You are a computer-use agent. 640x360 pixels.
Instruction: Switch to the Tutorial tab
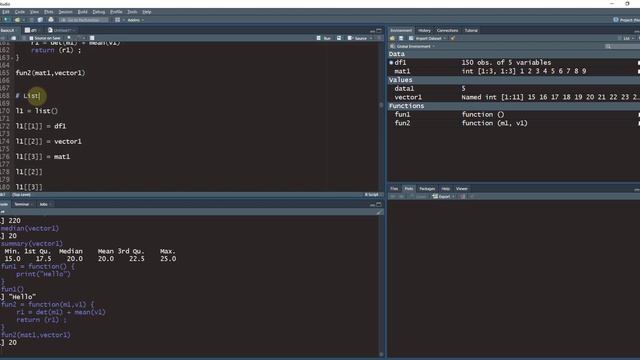click(471, 30)
